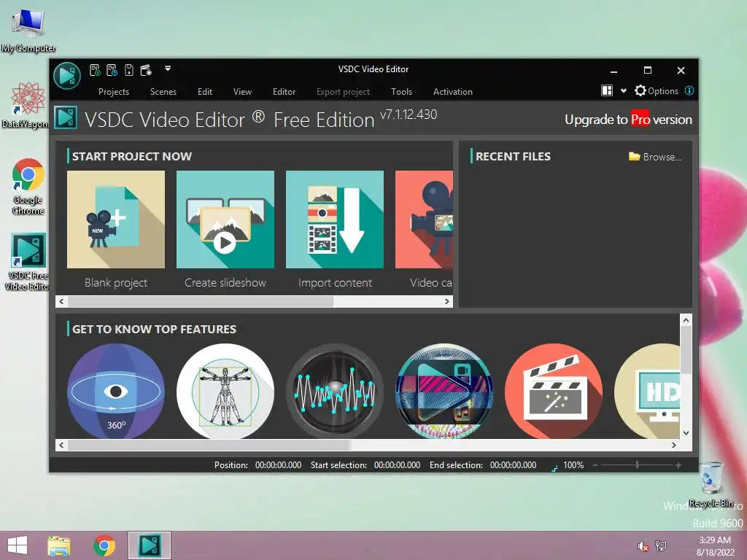
Task: Click the features panel right scroll arrow
Action: click(x=673, y=445)
